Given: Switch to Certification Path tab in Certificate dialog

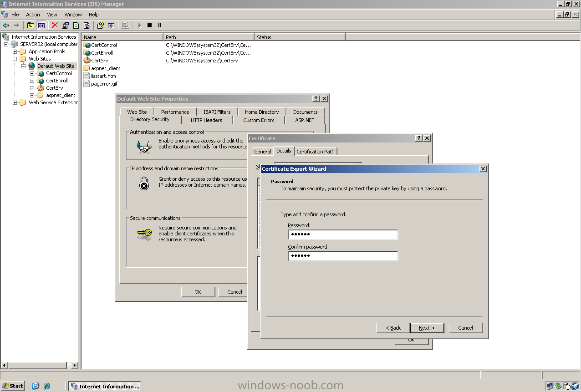Looking at the screenshot, I should [316, 152].
